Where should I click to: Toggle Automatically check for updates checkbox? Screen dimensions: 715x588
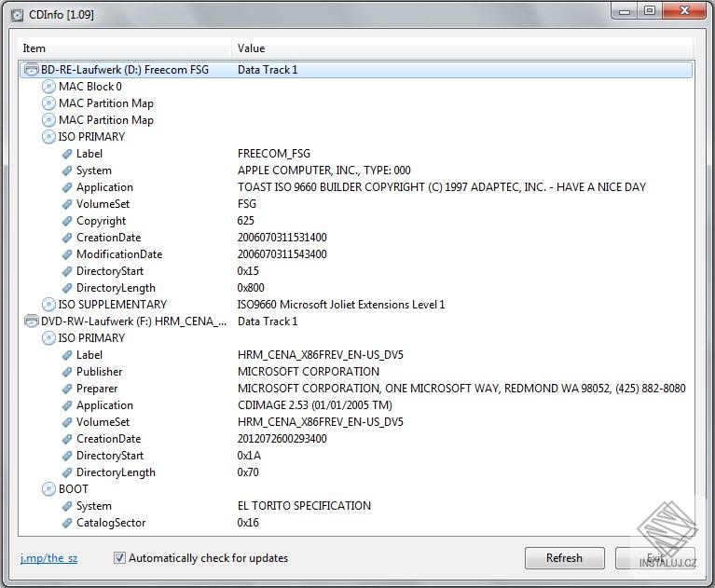119,558
